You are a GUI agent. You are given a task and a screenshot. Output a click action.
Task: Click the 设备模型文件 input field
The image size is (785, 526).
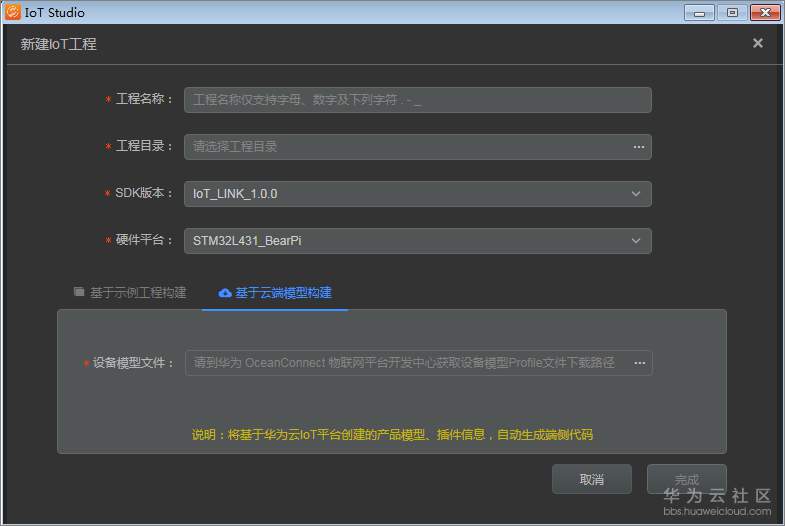coord(419,363)
